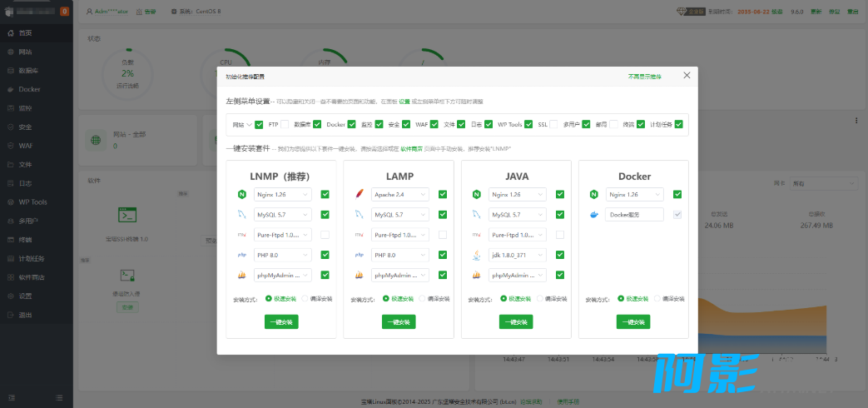Open the 软件商店 store sidebar icon
This screenshot has width=868, height=408.
tap(11, 277)
